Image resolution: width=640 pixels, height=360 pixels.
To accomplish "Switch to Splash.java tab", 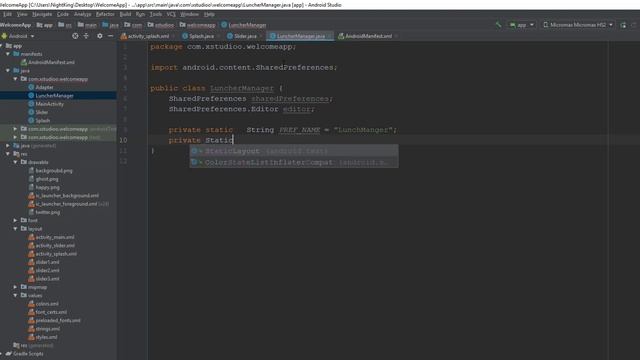I will click(200, 36).
